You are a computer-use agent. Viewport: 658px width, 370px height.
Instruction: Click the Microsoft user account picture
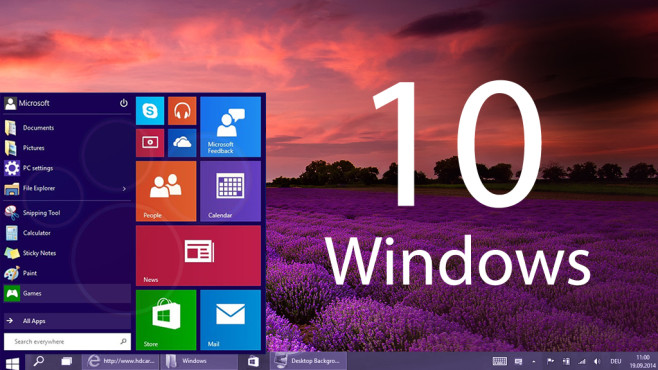pos(10,103)
